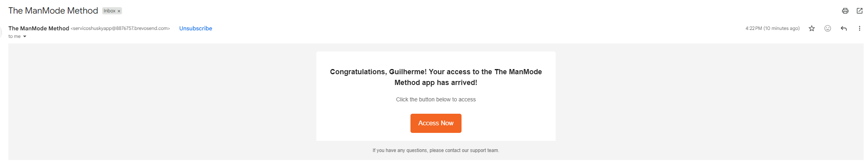Click the "to me" recipient text
868x168 pixels.
[x=14, y=36]
